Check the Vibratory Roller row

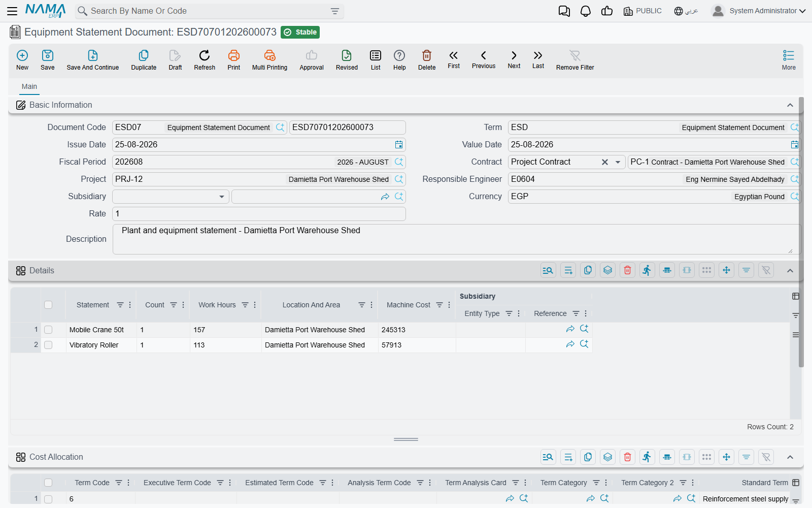pyautogui.click(x=48, y=345)
